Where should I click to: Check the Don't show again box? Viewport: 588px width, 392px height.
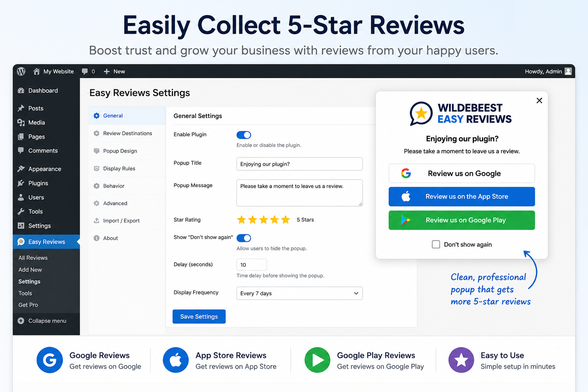436,244
